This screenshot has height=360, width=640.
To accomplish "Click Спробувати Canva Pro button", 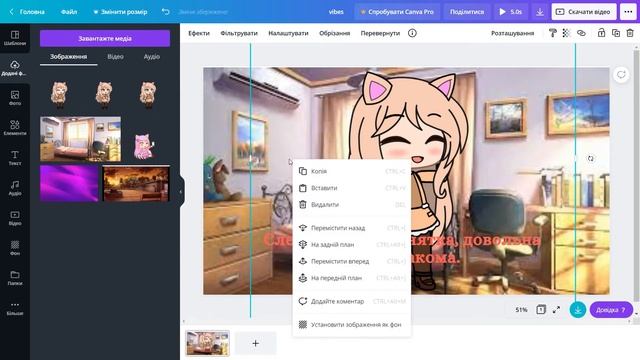I will click(397, 12).
